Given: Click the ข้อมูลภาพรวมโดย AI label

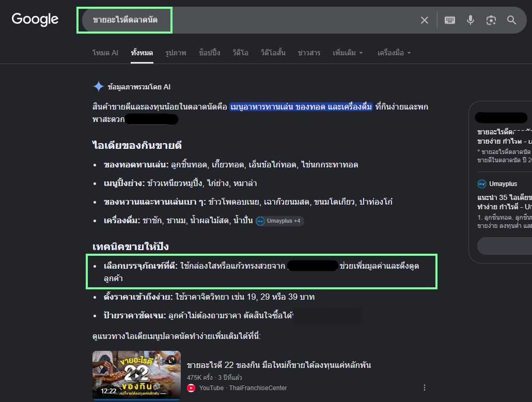Looking at the screenshot, I should tap(139, 87).
